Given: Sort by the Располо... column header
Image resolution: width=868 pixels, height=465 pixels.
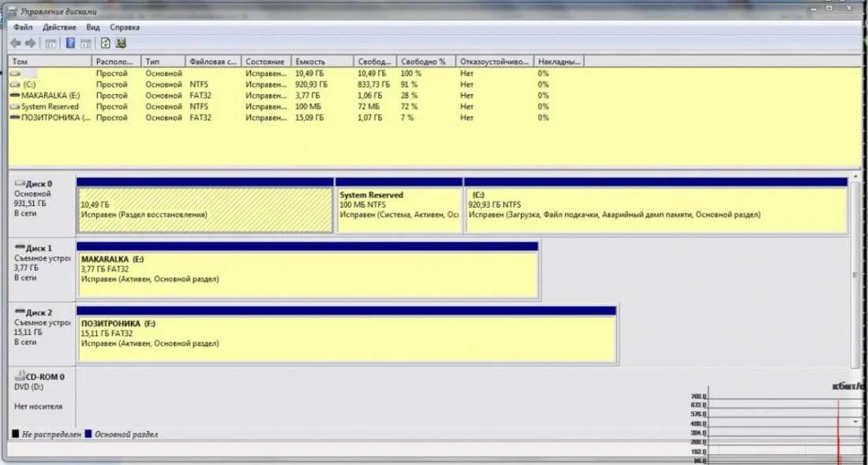Looking at the screenshot, I should (116, 62).
